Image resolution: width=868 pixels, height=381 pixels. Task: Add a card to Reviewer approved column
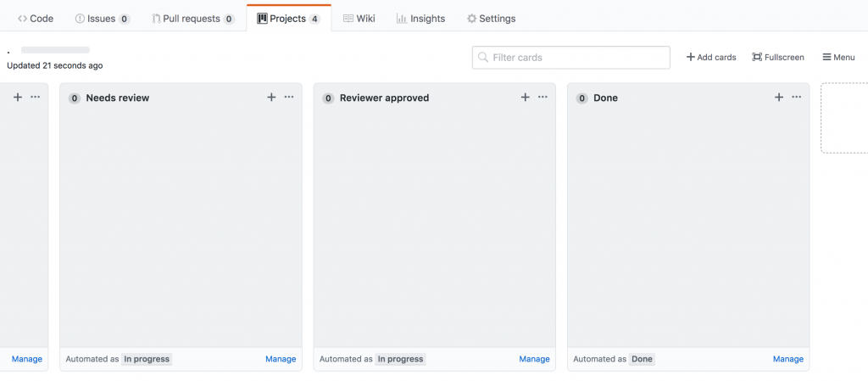[526, 98]
